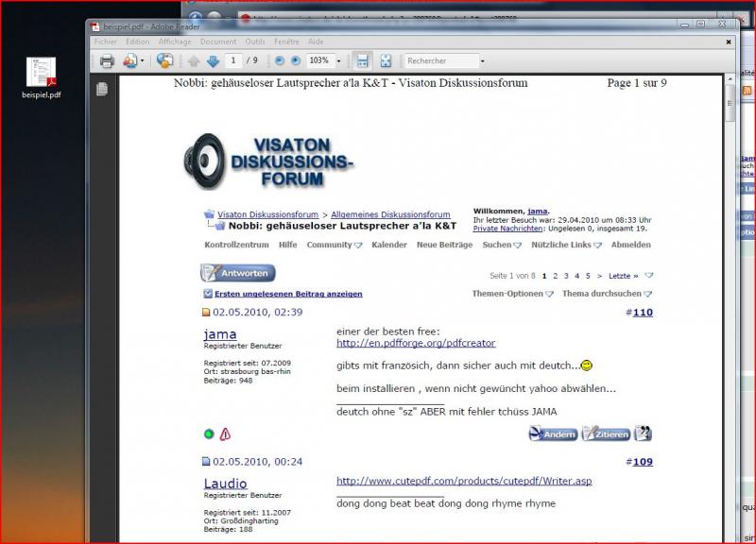Click the Ändern edit button
The image size is (756, 544).
553,433
